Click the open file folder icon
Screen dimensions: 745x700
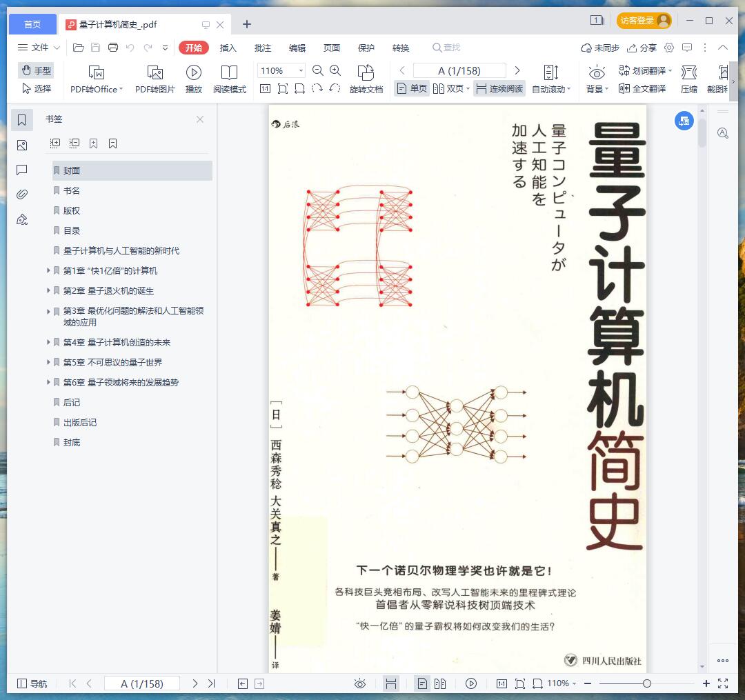(79, 48)
